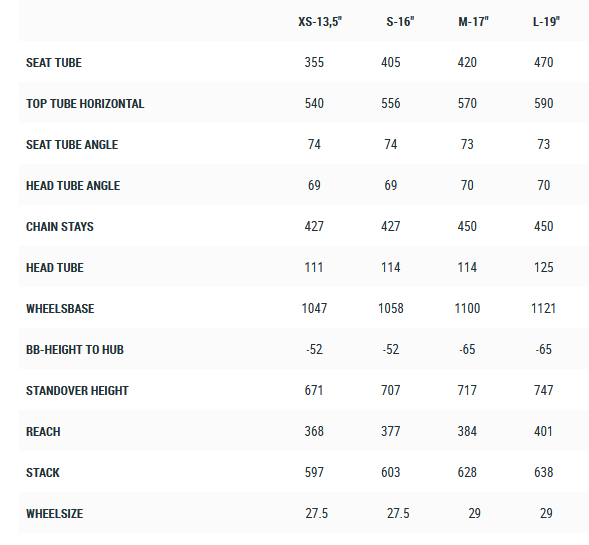Select the HEAD TUBE ANGLE row label
The height and width of the screenshot is (545, 589).
[x=73, y=186]
